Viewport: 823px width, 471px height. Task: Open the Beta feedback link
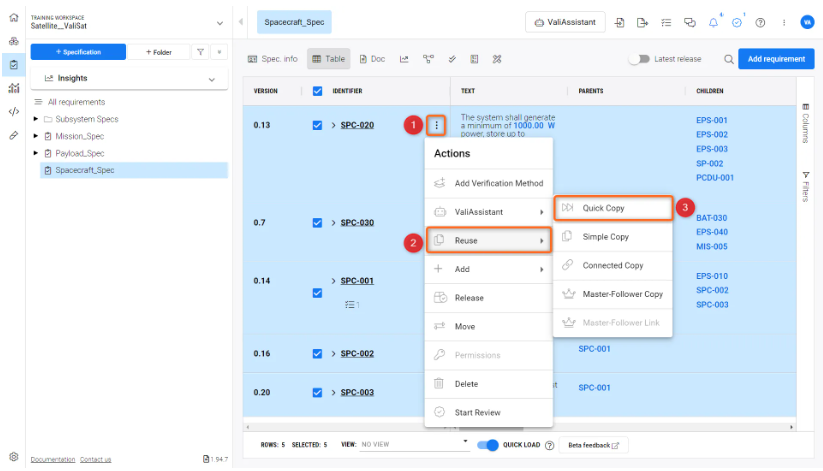[593, 445]
